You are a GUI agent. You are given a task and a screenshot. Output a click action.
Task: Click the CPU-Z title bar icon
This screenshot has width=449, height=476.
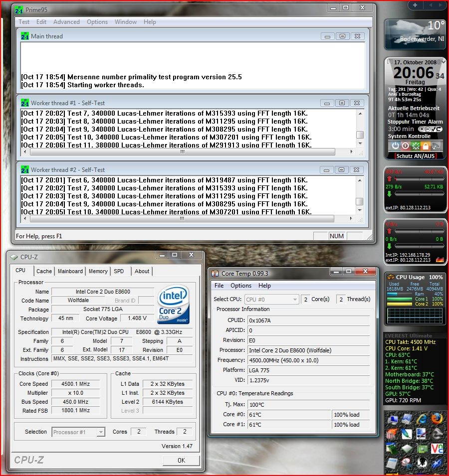[14, 257]
